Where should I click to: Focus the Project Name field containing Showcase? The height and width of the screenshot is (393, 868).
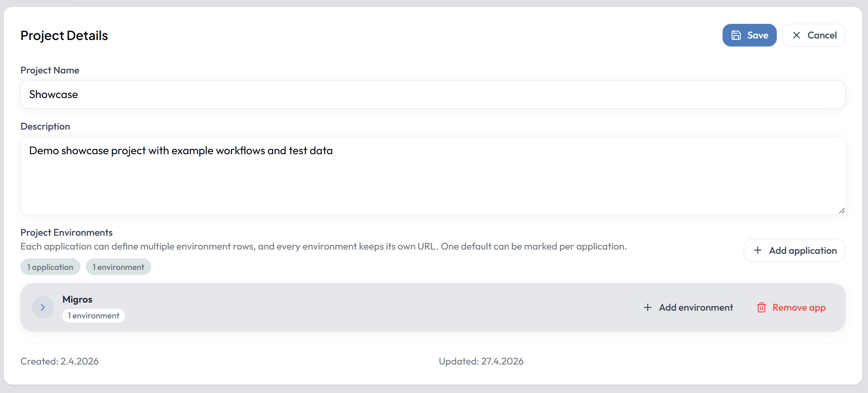(433, 94)
